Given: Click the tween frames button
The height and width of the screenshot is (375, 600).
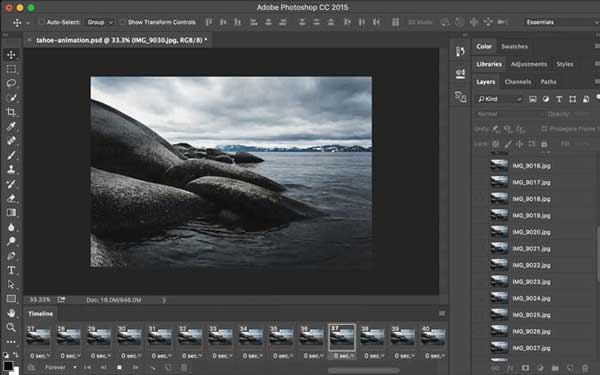Looking at the screenshot, I should click(x=152, y=367).
